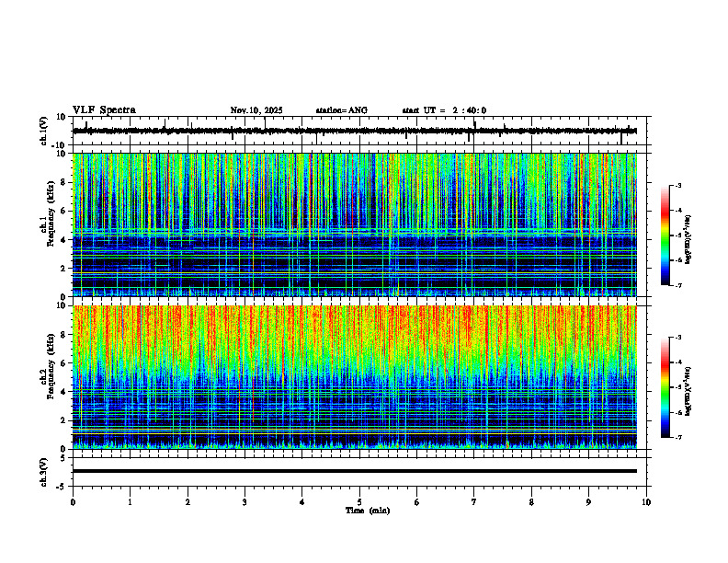Click time-axis tick label "8"

(x=531, y=502)
